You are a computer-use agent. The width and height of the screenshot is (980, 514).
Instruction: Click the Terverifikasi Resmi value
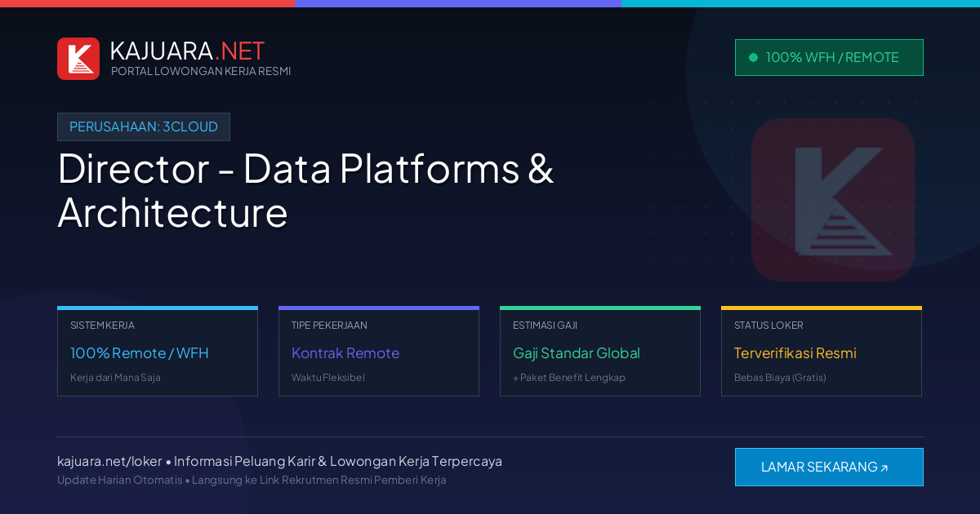point(795,353)
